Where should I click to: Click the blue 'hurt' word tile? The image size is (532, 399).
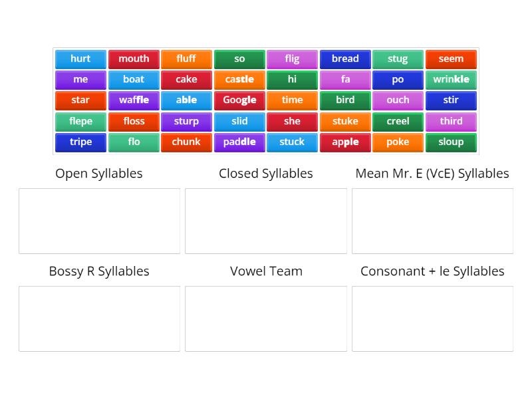click(80, 59)
